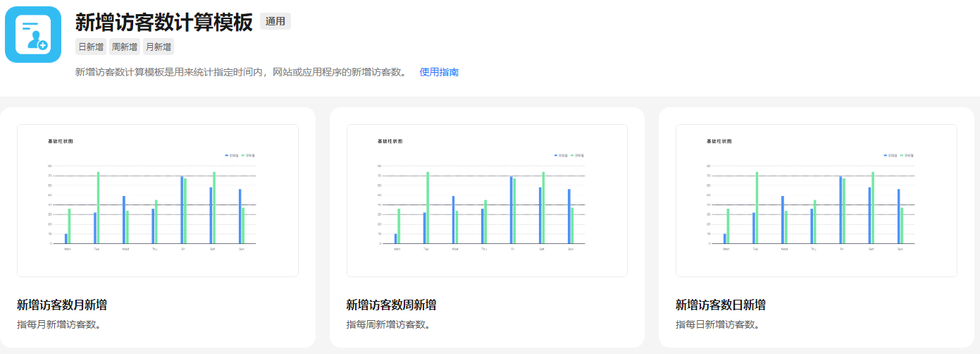Image resolution: width=980 pixels, height=354 pixels.
Task: Click the 指每周新增访客数 description
Action: (387, 324)
